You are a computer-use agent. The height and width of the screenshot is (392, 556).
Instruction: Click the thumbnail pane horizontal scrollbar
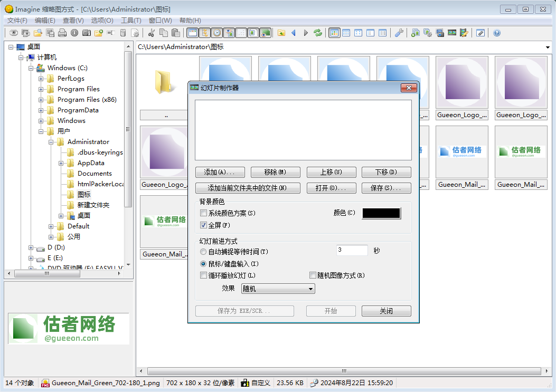344,371
